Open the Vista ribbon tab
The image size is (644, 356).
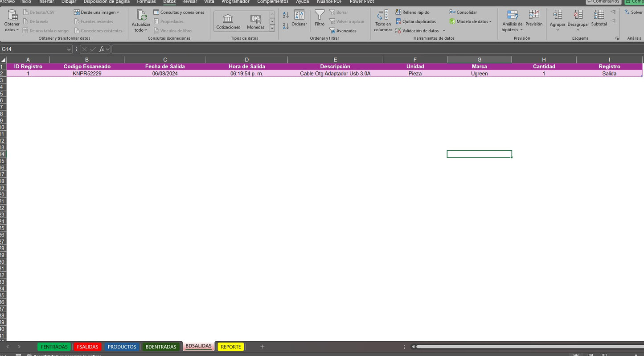coord(209,2)
